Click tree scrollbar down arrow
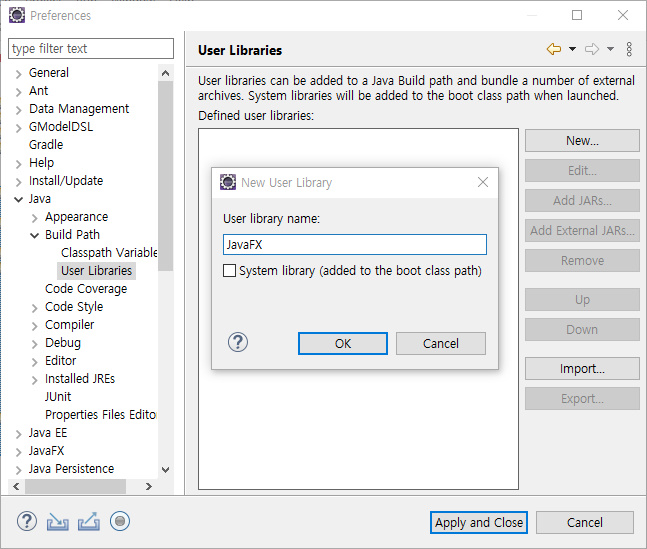The width and height of the screenshot is (647, 549). point(165,470)
